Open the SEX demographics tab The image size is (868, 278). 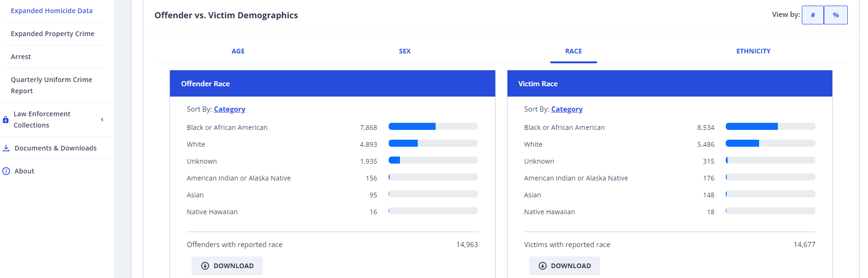point(405,51)
